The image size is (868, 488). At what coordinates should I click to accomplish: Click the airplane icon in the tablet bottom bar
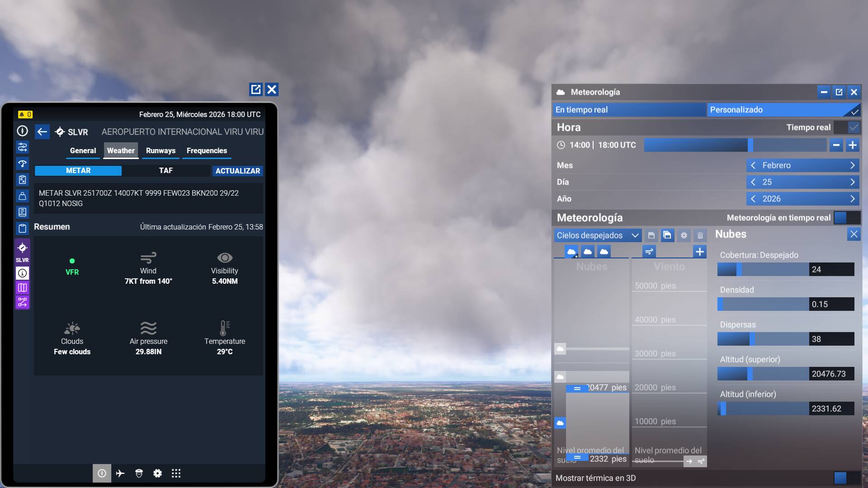coord(120,473)
